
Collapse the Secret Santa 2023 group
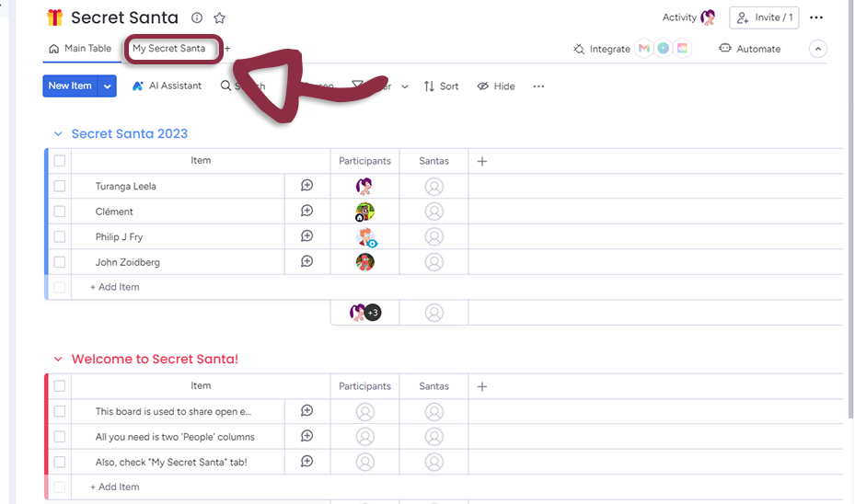pyautogui.click(x=58, y=134)
